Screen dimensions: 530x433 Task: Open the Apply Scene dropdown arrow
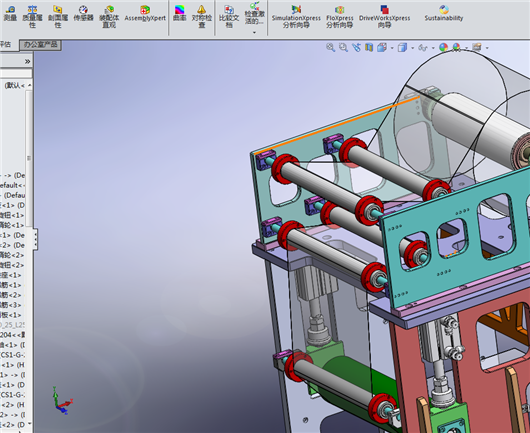pyautogui.click(x=466, y=48)
